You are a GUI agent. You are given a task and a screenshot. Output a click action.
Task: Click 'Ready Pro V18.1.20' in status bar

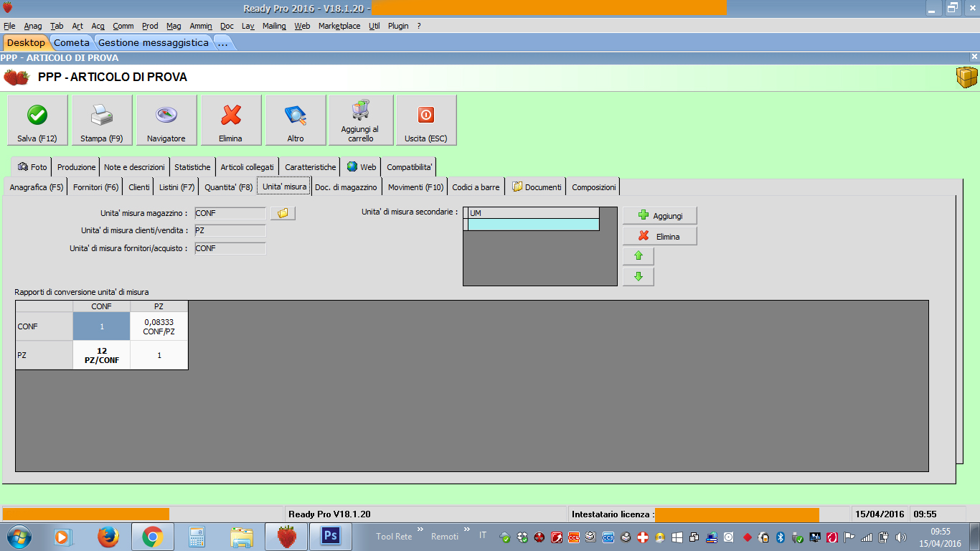tap(329, 514)
